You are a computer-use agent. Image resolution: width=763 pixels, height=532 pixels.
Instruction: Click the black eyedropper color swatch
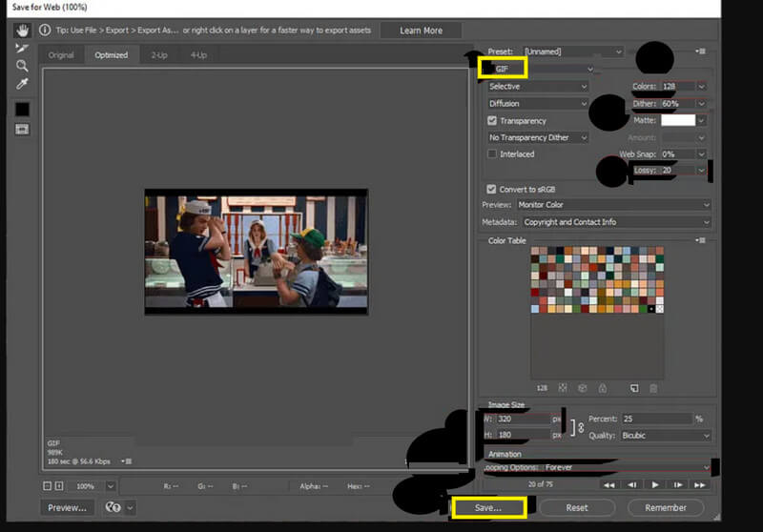click(22, 109)
